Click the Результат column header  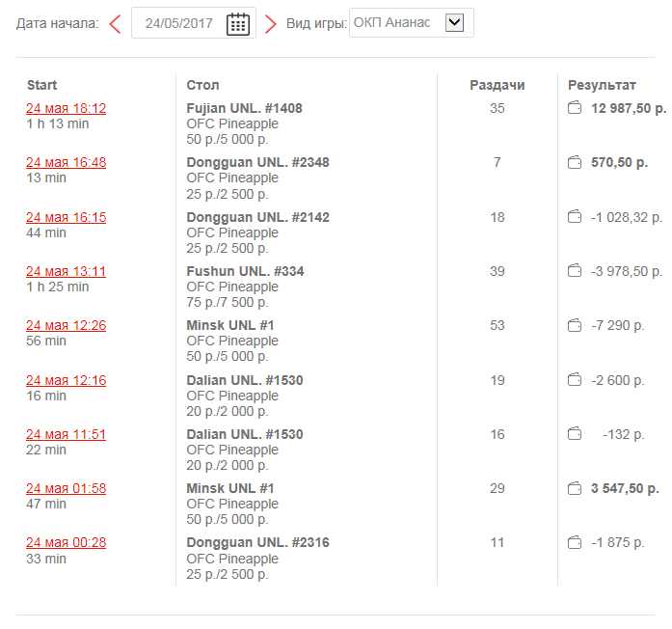pyautogui.click(x=602, y=85)
